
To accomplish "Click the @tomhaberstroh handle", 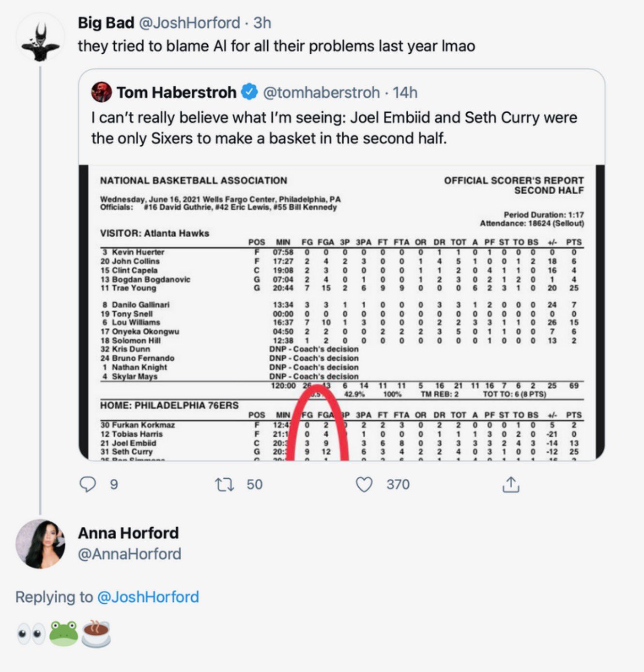I will pyautogui.click(x=321, y=92).
